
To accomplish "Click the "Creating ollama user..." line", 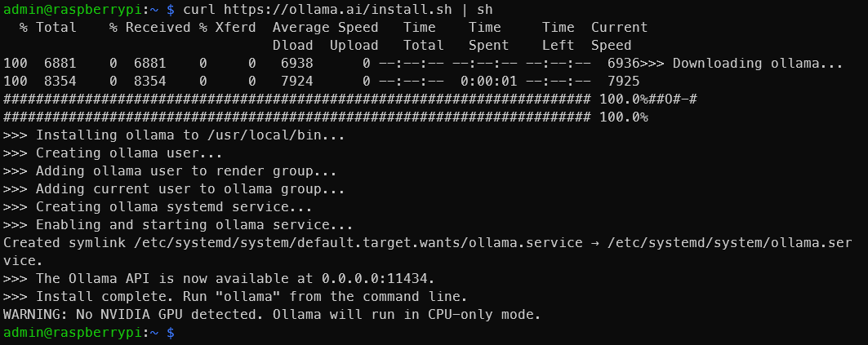I will (113, 153).
